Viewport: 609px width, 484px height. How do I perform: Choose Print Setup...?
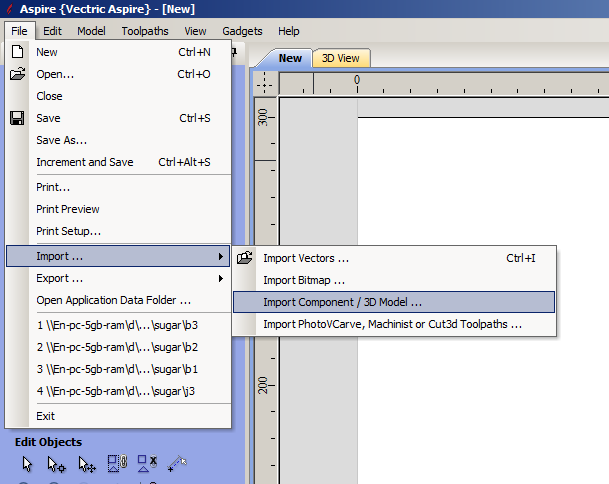(118, 231)
